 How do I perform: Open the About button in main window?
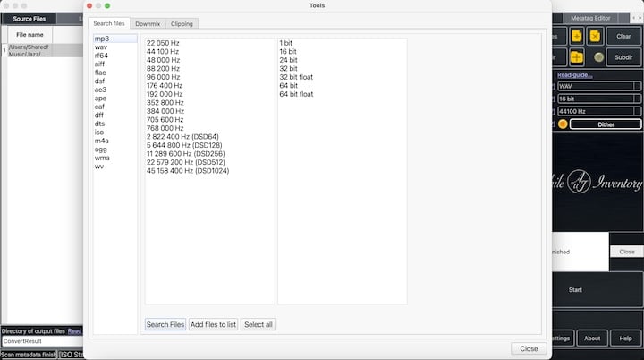[592, 339]
